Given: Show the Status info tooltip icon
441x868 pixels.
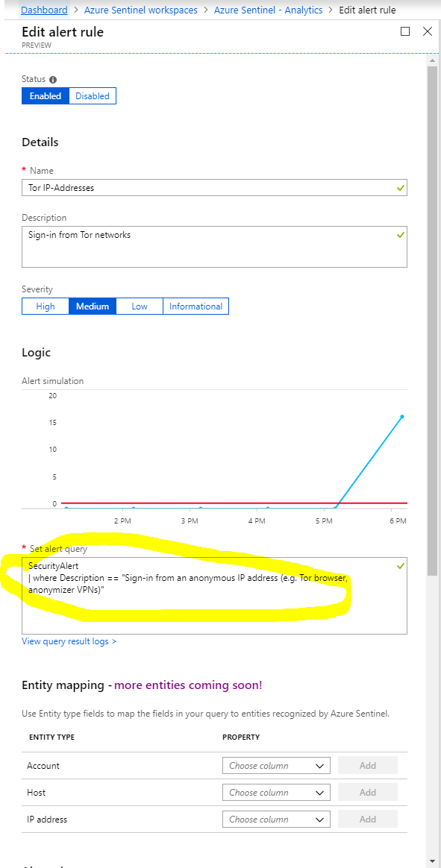Looking at the screenshot, I should (x=53, y=80).
